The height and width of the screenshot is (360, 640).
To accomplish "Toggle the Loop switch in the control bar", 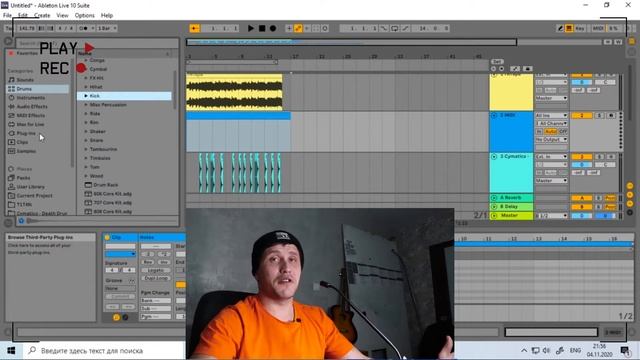I will (395, 28).
